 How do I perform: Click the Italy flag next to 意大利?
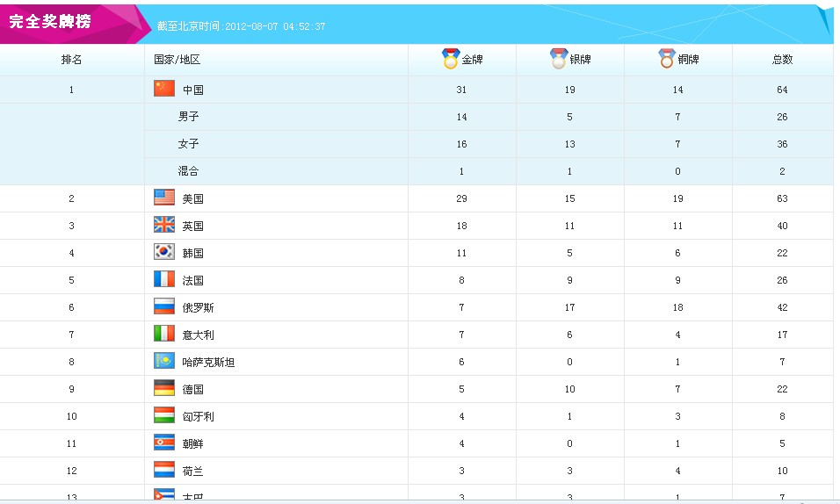[x=164, y=334]
